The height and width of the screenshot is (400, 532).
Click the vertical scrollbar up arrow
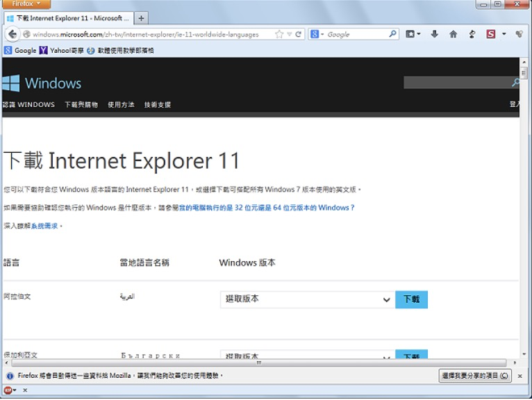point(524,62)
